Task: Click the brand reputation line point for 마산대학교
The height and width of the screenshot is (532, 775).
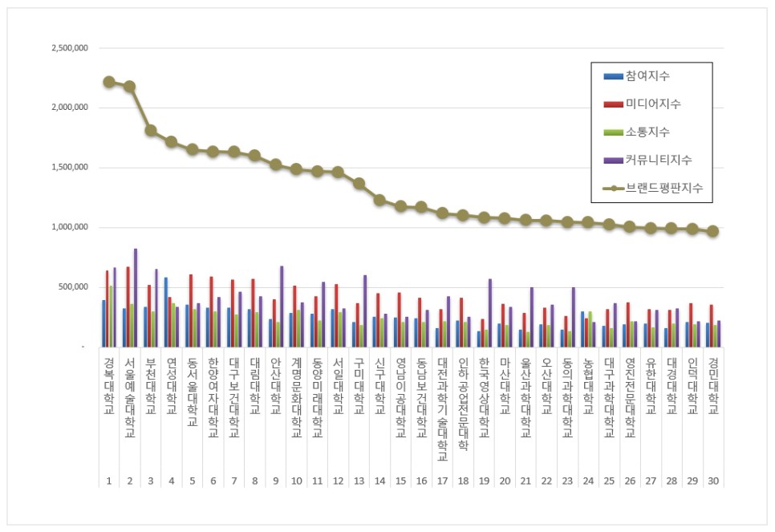Action: (x=505, y=218)
